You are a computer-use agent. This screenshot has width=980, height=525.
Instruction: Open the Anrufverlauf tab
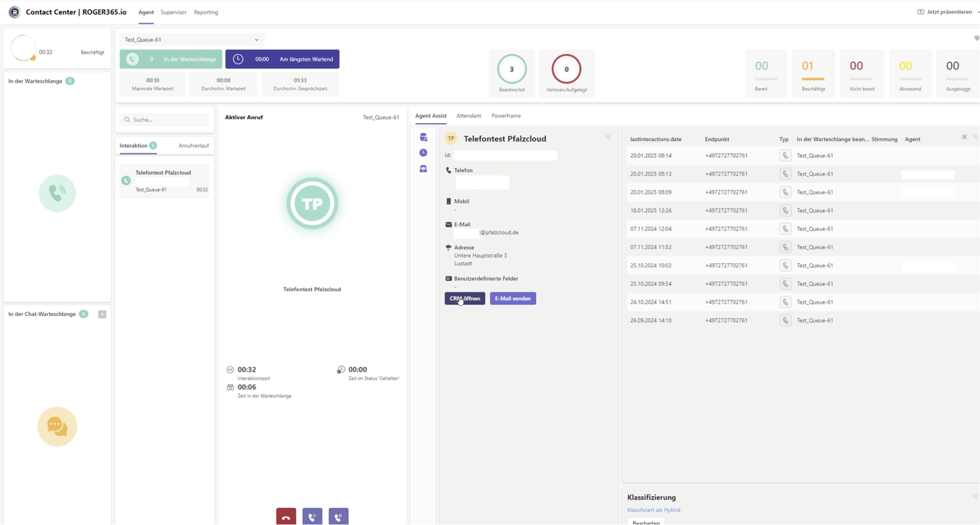(193, 145)
